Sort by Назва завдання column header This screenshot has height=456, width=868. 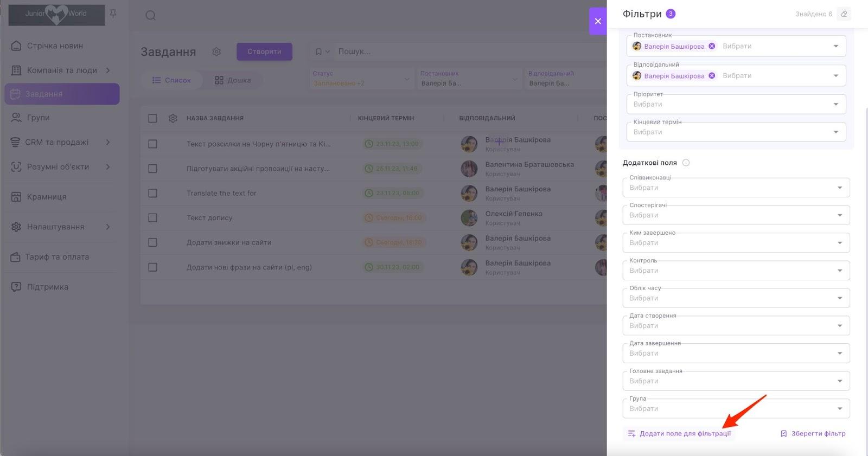[215, 118]
